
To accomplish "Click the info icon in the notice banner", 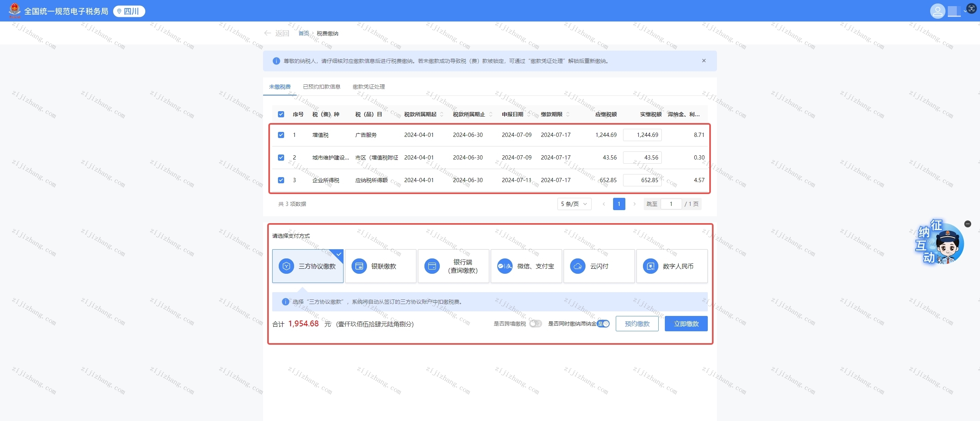I will tap(276, 61).
